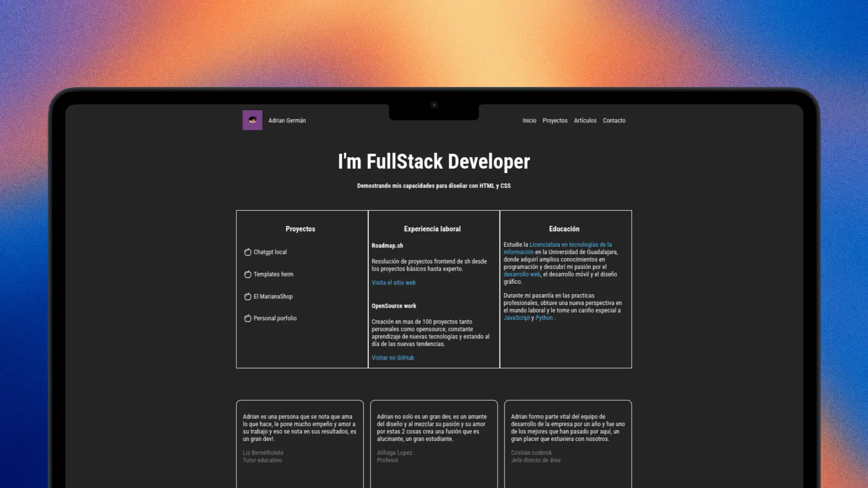Screen dimensions: 868x488
Task: Click the Experiencia laboral heading
Action: 432,229
